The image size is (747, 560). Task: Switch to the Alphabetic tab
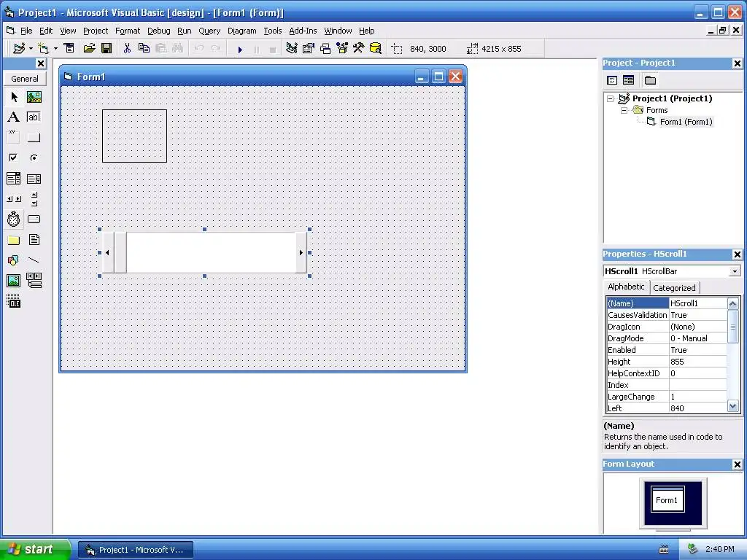(626, 287)
